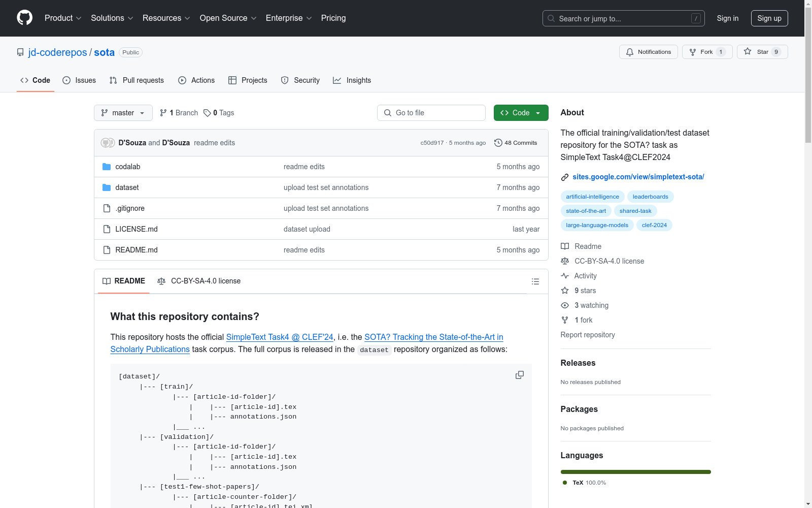812x508 pixels.
Task: Expand the Enterprise menu
Action: pyautogui.click(x=289, y=18)
